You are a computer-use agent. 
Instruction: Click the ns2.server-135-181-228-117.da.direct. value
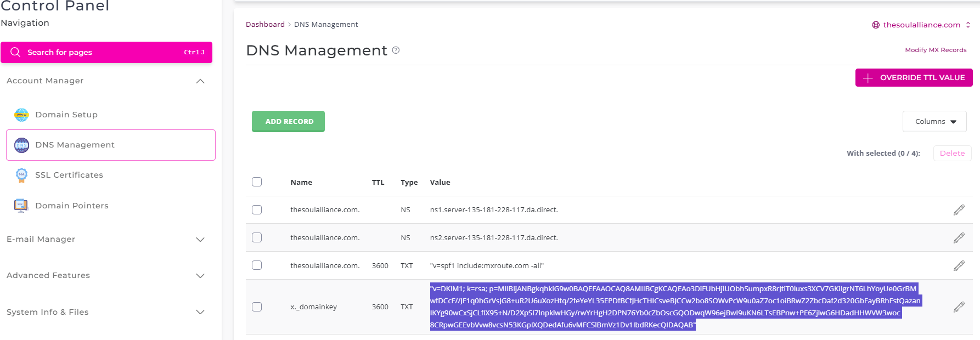[x=494, y=238]
